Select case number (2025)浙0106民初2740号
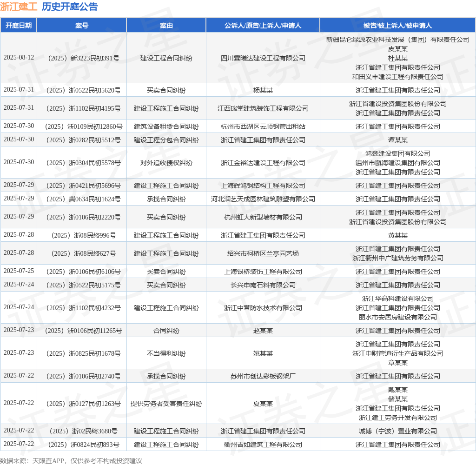This screenshot has width=476, height=465. tap(84, 376)
